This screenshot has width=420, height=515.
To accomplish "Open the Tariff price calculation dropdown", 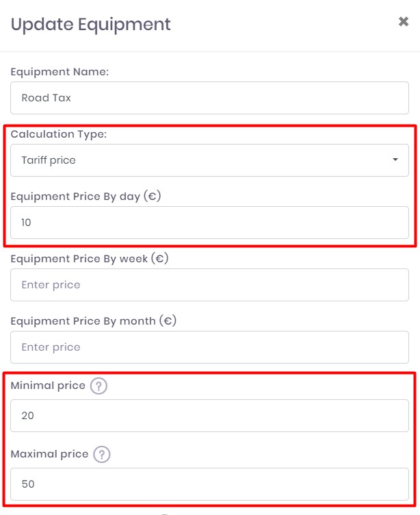I will 209,160.
